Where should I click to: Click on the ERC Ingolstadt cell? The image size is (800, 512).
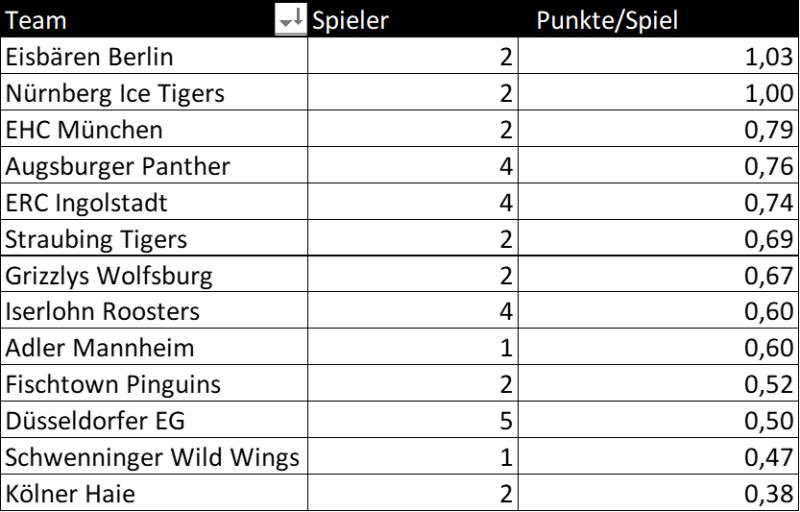tap(87, 203)
